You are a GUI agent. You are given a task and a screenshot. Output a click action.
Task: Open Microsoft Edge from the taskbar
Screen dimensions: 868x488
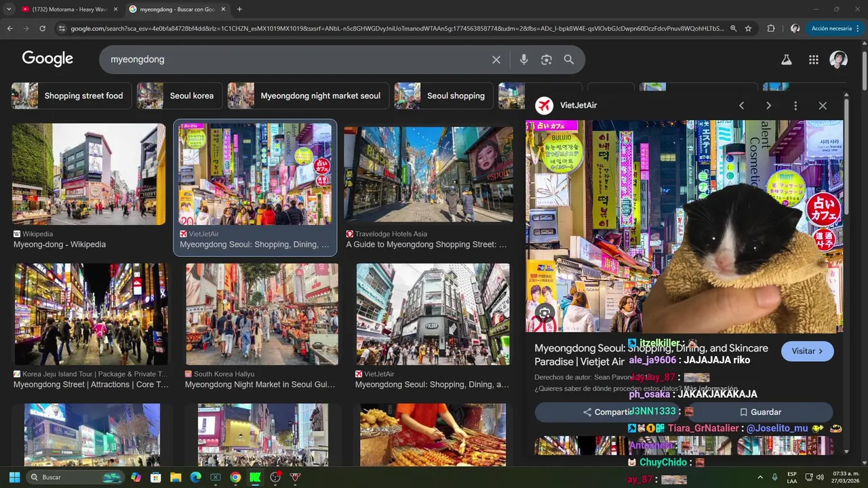(x=195, y=477)
